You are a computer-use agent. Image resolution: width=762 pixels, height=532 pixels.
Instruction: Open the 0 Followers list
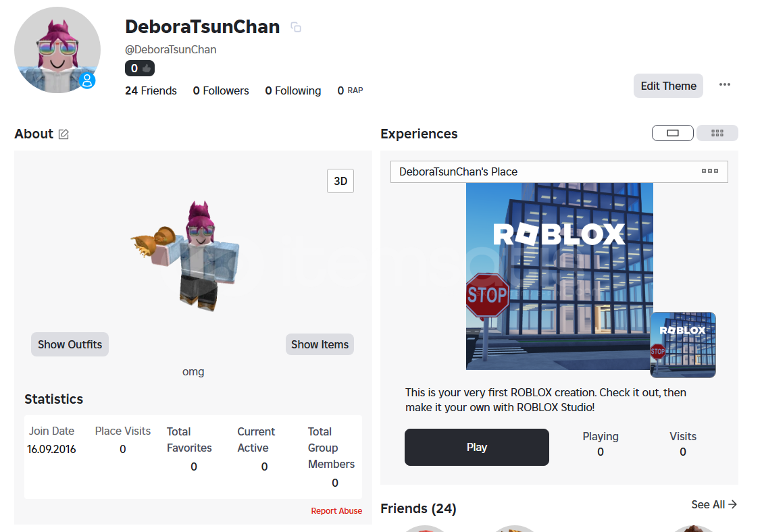(x=221, y=90)
